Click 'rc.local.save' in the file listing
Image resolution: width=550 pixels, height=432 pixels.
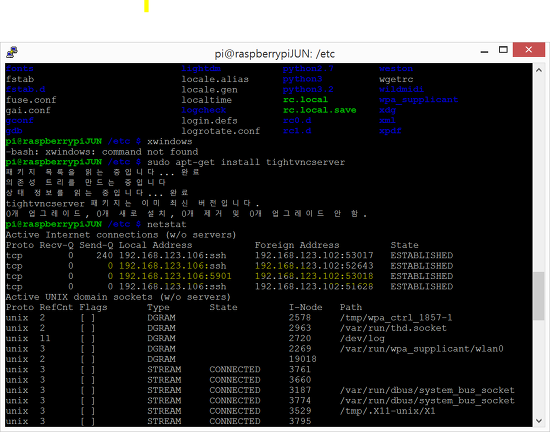click(x=320, y=110)
